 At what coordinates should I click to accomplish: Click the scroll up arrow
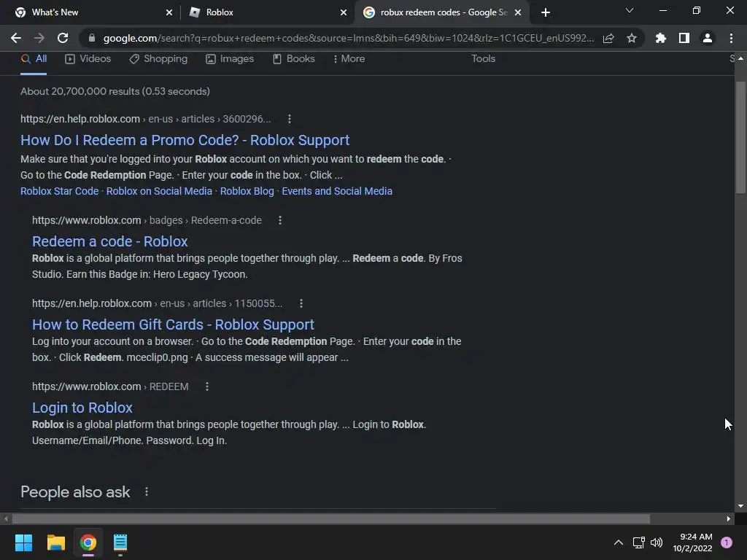click(740, 58)
